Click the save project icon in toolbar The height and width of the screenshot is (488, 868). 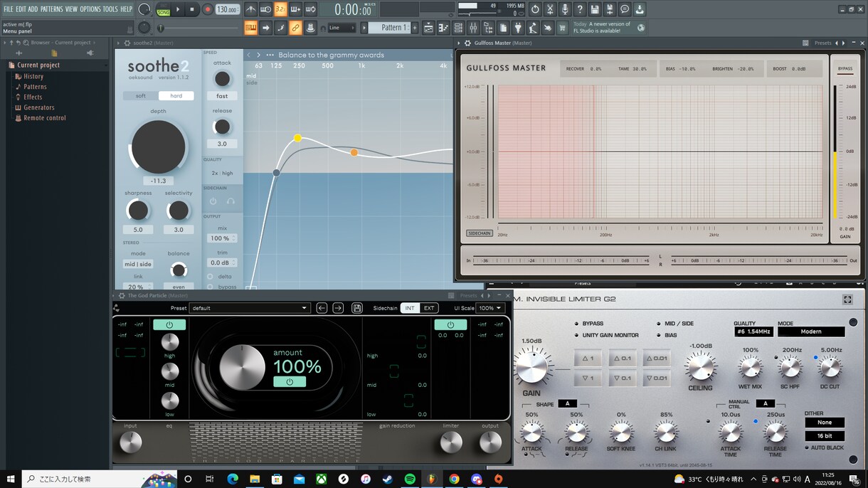tap(595, 9)
